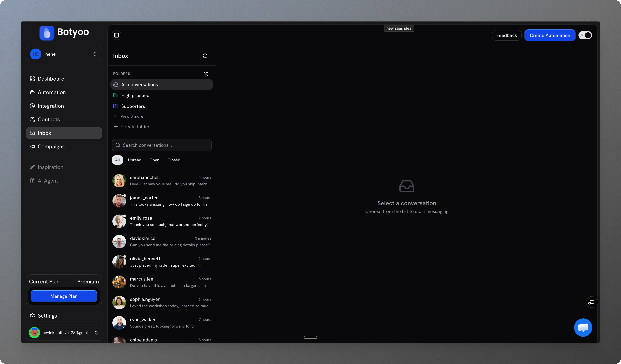Toggle the light/dark theme switch
Image resolution: width=621 pixels, height=364 pixels.
click(x=585, y=35)
